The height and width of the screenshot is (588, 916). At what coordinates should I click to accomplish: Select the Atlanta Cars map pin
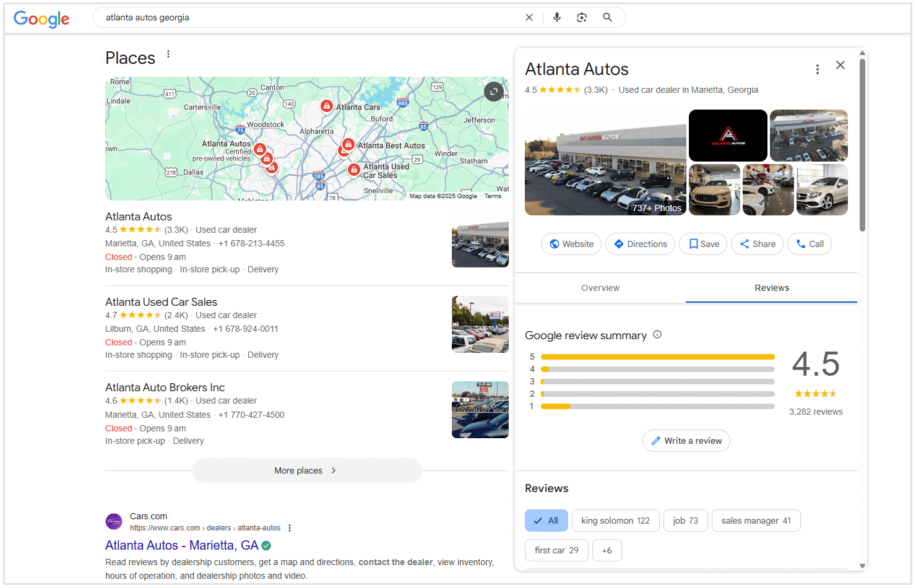(x=327, y=106)
